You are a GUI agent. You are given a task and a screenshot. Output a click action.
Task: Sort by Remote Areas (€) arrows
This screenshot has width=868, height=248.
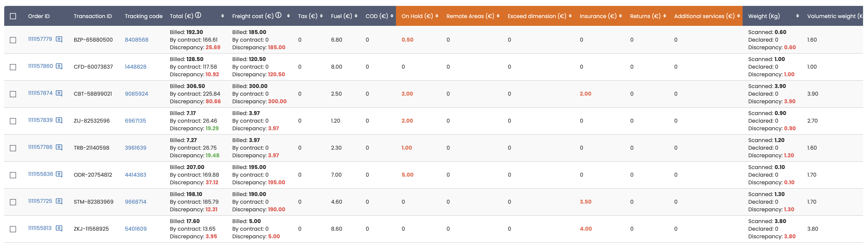coord(498,16)
